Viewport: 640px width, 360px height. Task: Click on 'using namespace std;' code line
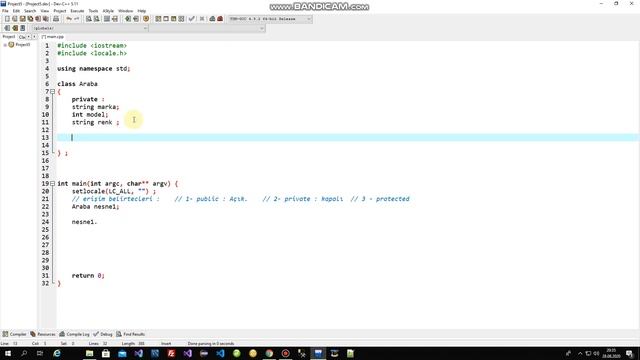(x=93, y=69)
